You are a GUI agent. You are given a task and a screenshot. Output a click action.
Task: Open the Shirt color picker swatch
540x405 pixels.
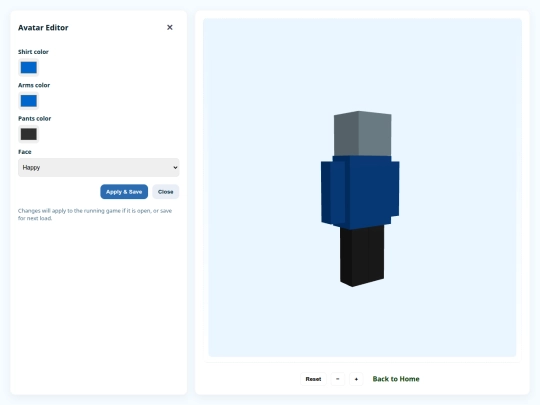pyautogui.click(x=29, y=68)
